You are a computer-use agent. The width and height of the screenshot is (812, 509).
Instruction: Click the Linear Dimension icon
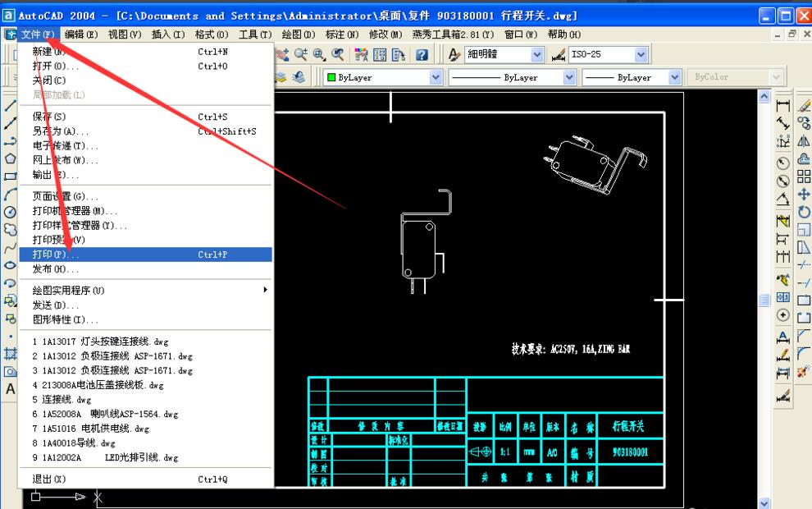click(x=783, y=106)
